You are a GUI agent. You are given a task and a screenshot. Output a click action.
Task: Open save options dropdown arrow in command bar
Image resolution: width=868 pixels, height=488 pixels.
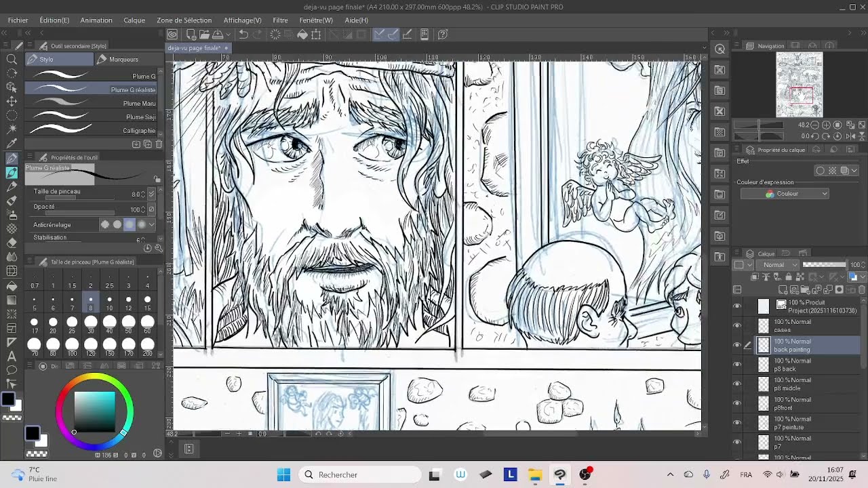[228, 35]
